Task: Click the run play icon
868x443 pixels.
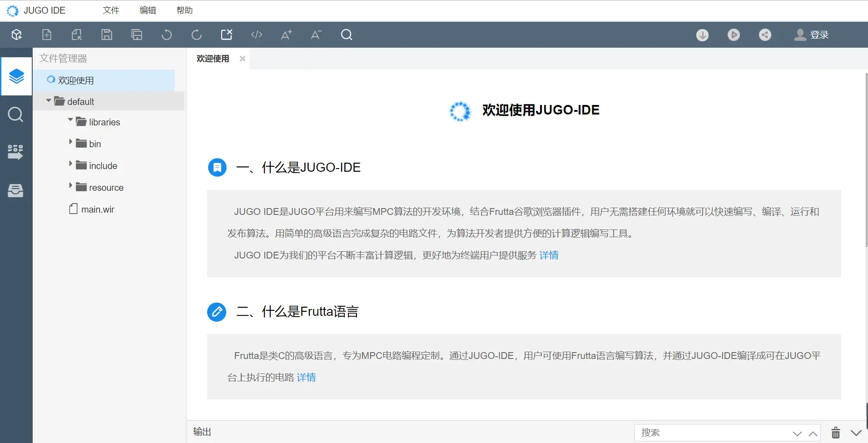Action: click(734, 35)
